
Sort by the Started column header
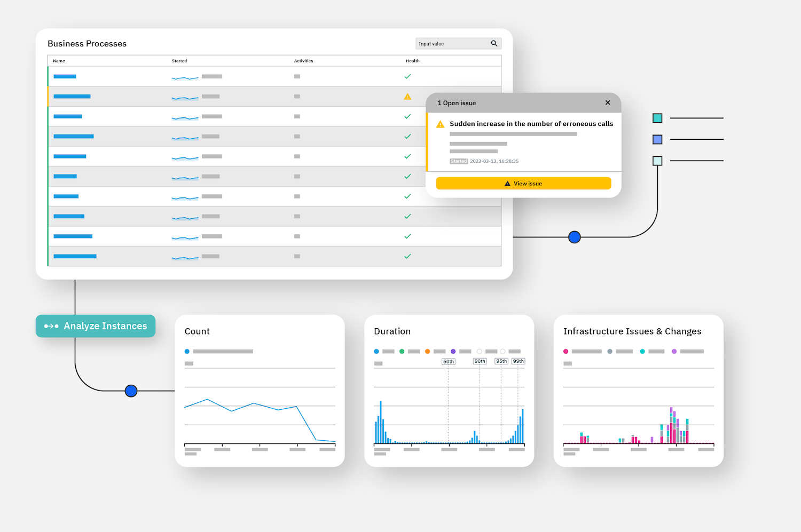pyautogui.click(x=179, y=61)
